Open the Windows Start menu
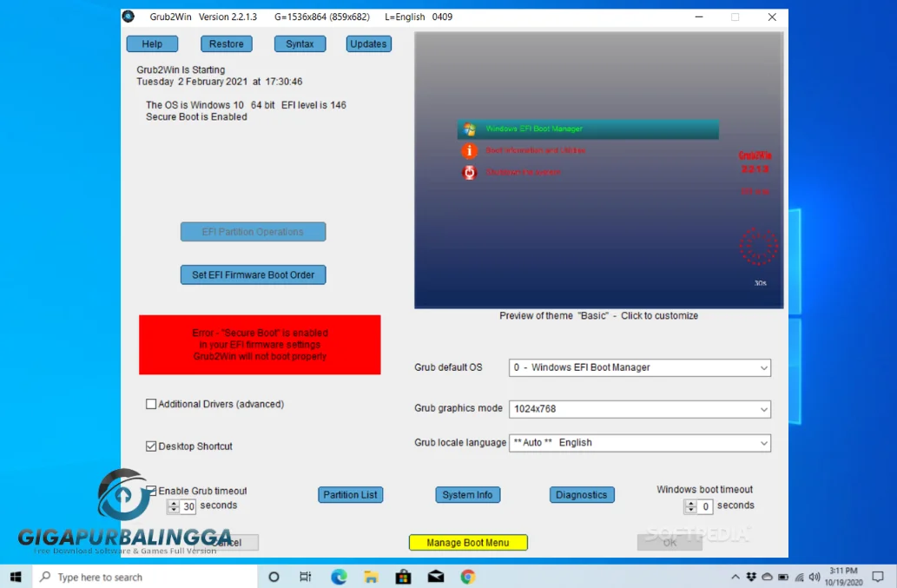This screenshot has width=897, height=588. point(15,576)
